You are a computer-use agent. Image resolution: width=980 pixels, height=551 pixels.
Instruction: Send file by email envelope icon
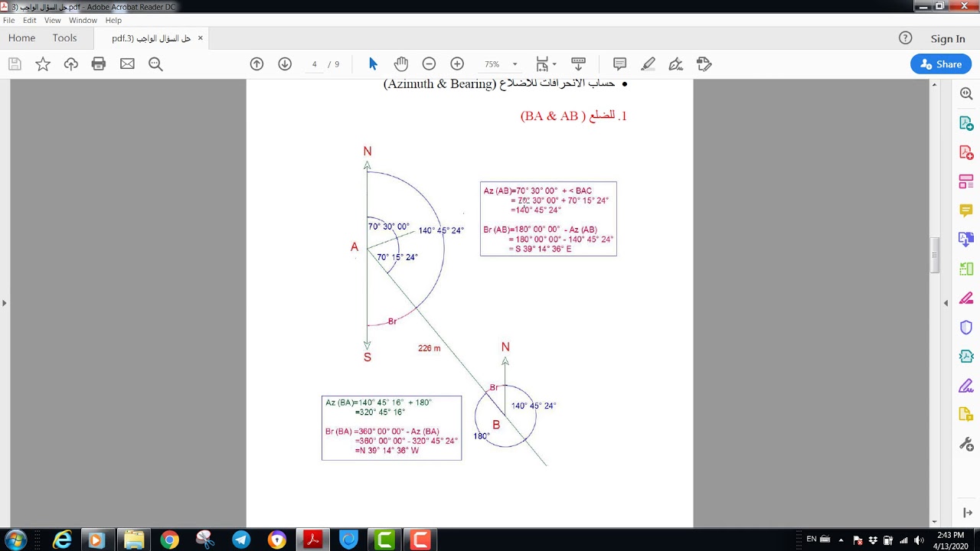coord(127,64)
